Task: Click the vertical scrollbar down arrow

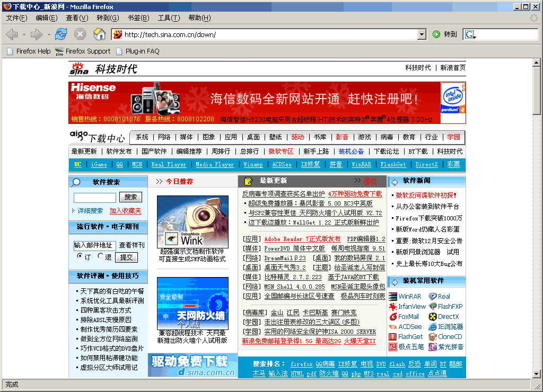Action: (x=537, y=374)
